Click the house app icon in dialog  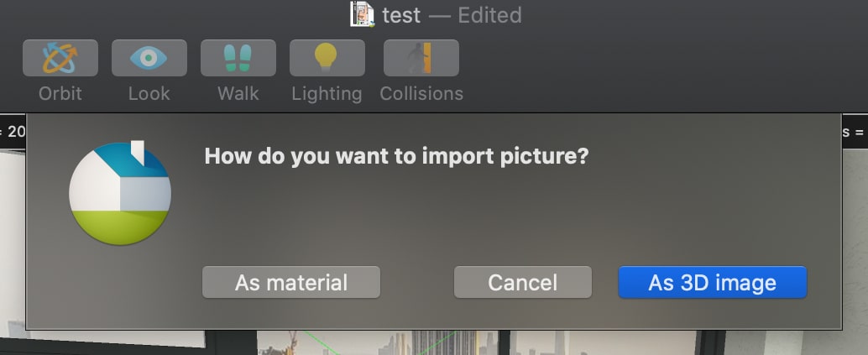click(120, 194)
